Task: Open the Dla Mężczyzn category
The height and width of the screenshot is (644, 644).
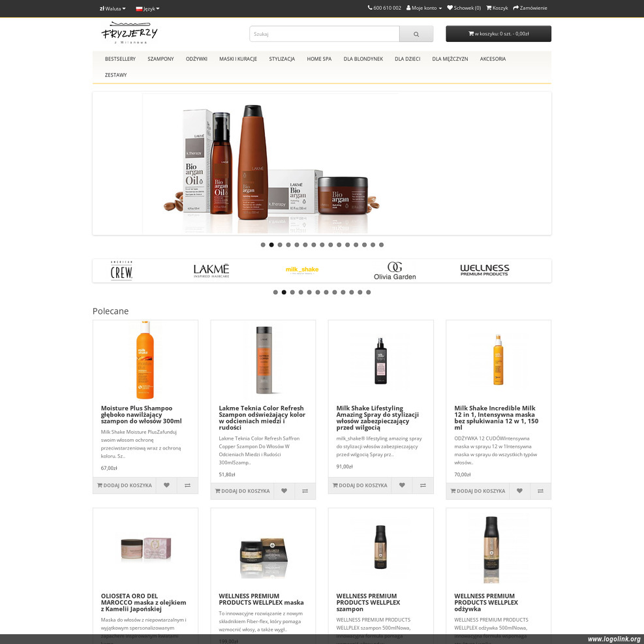Action: pos(450,59)
